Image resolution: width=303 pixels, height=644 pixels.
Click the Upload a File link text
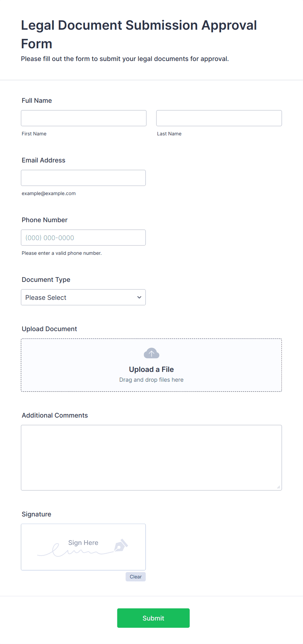click(x=151, y=369)
